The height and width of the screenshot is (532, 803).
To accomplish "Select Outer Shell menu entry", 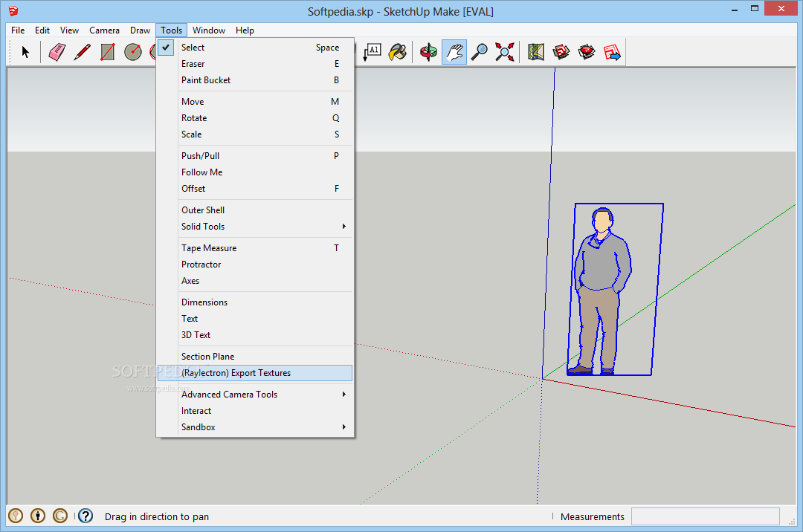I will coord(255,210).
